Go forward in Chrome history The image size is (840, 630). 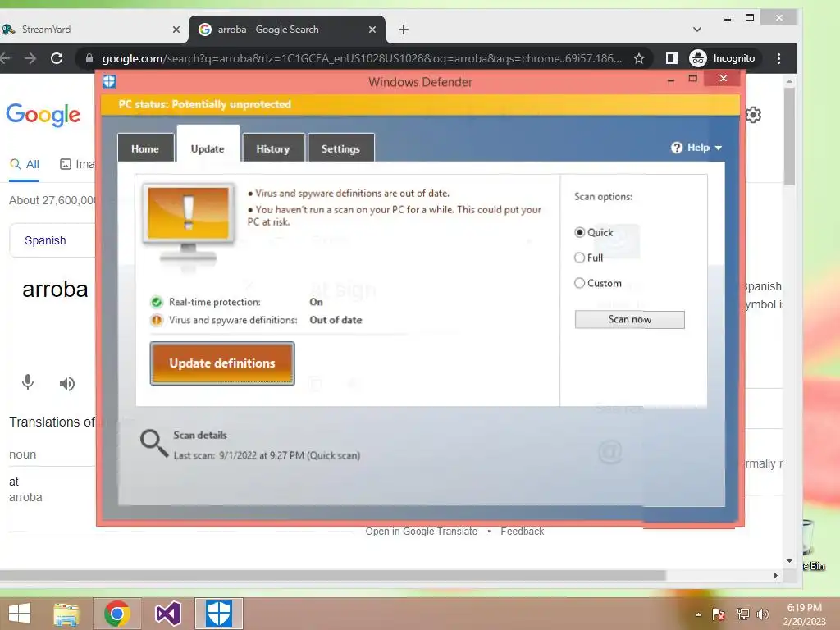(x=30, y=58)
